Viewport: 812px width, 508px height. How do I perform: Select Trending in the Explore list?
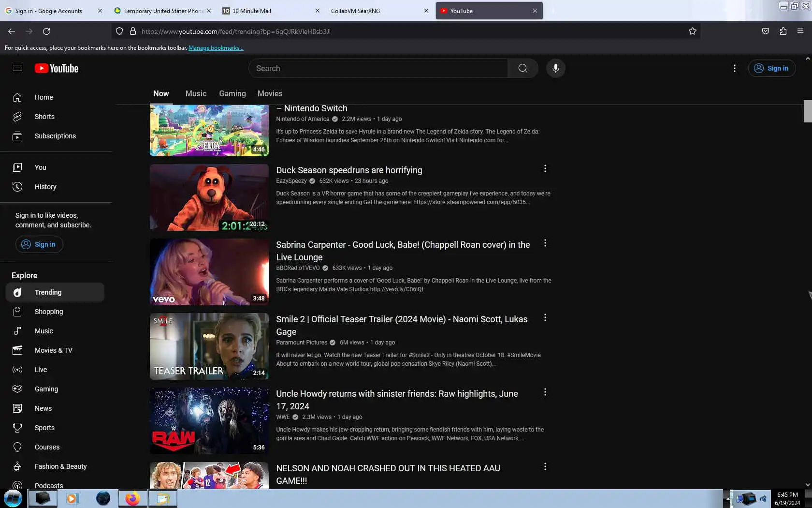click(55, 292)
